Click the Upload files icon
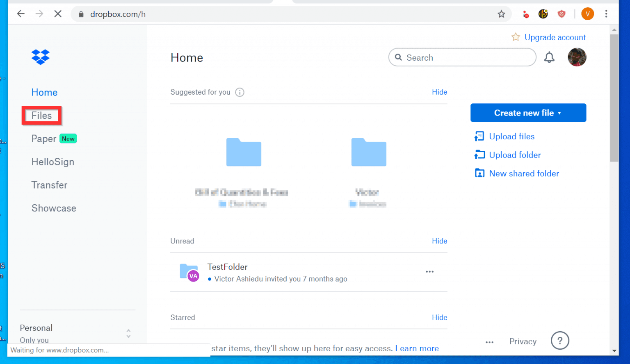The width and height of the screenshot is (630, 364). [x=479, y=136]
